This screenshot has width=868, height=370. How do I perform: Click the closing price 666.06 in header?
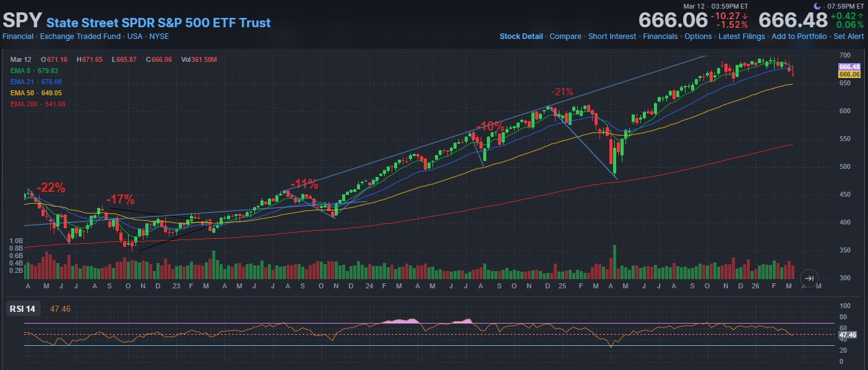click(x=673, y=20)
